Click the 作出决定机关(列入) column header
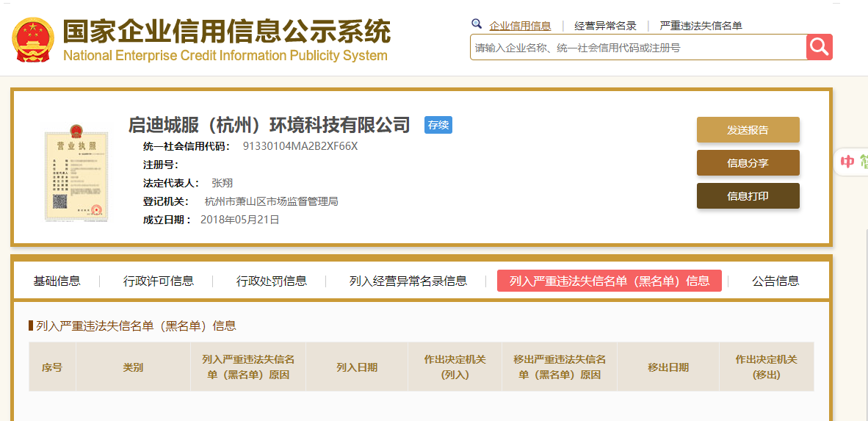The image size is (868, 421). tap(455, 367)
